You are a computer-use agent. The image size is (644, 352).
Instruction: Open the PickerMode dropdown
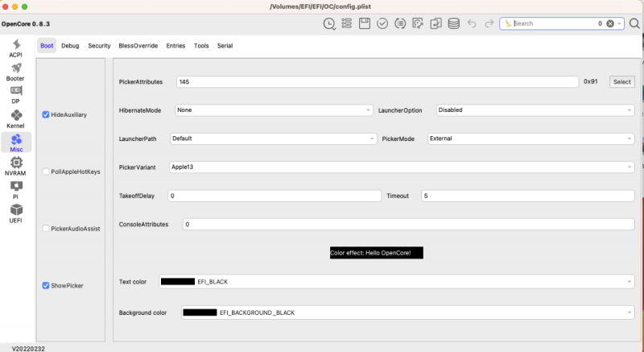click(x=531, y=139)
